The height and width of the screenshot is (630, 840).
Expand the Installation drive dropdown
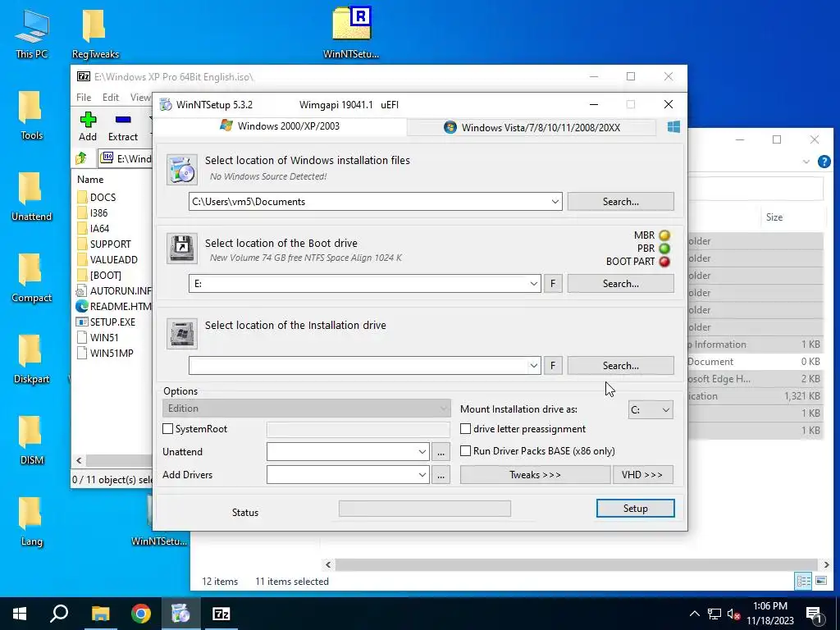(x=533, y=365)
